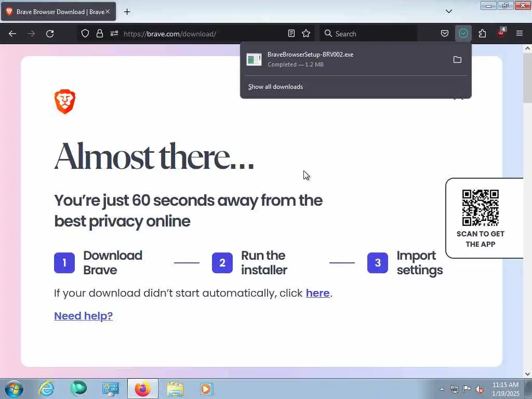Open the Pocket save icon
Viewport: 532px width, 399px height.
point(445,33)
